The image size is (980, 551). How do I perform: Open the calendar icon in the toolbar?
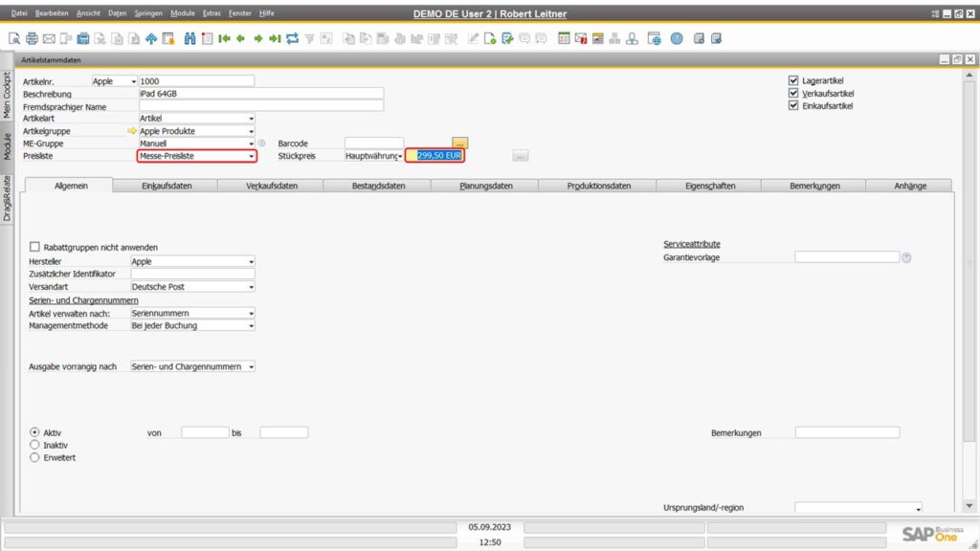tap(564, 38)
